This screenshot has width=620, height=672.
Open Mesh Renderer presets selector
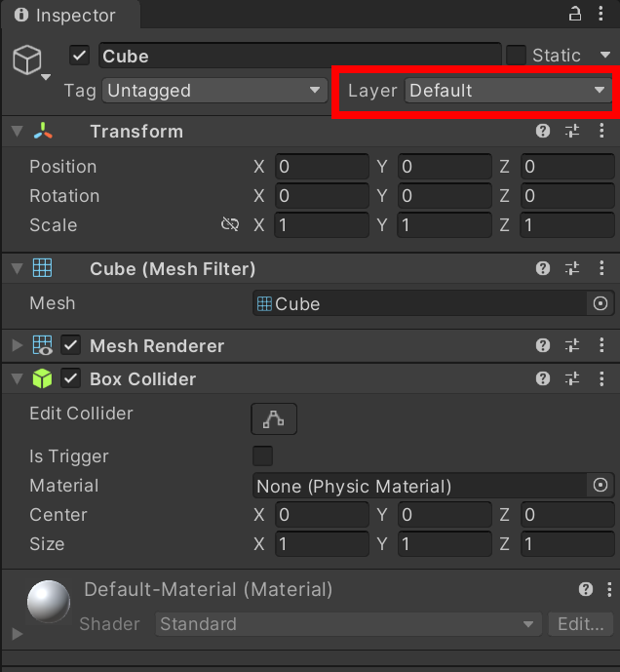pyautogui.click(x=572, y=345)
